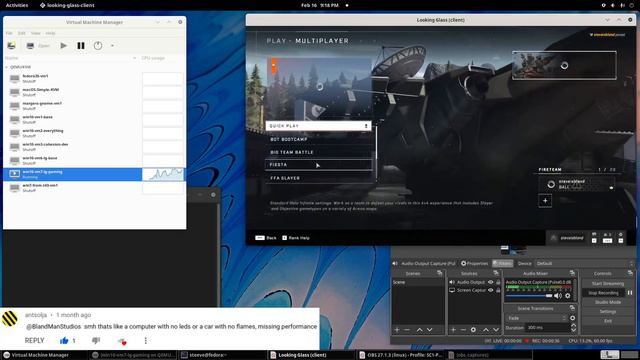
Task: Select the Scene entry in OBS Scenes list
Action: tap(418, 282)
